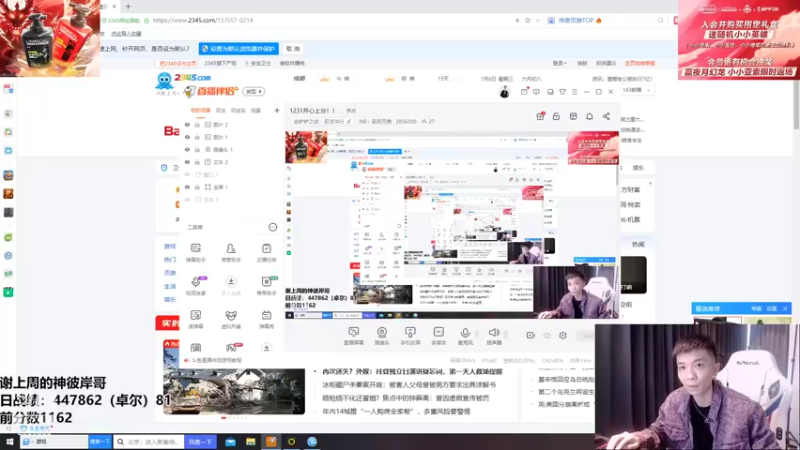Click the 百度一下 search button in the taskbar
800x450 pixels.
pos(200,442)
